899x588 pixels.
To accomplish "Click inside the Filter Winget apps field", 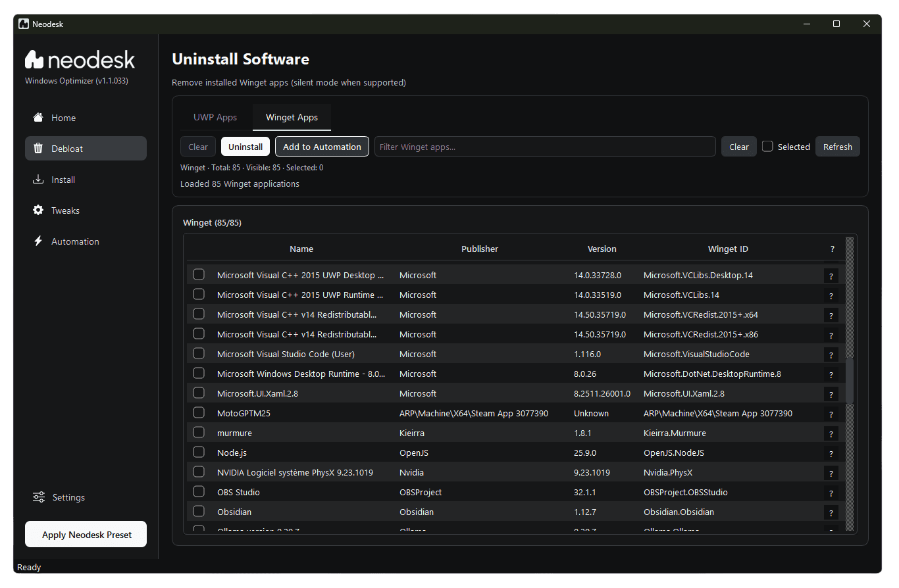I will (x=545, y=146).
